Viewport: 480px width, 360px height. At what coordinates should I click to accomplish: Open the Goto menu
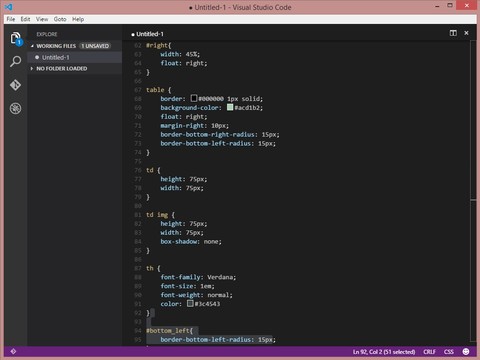tap(60, 19)
